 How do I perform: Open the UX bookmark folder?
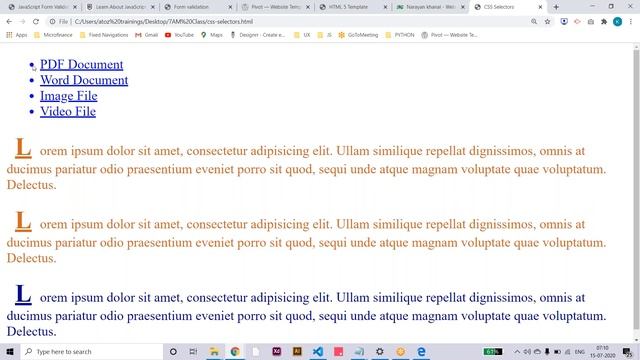(302, 35)
